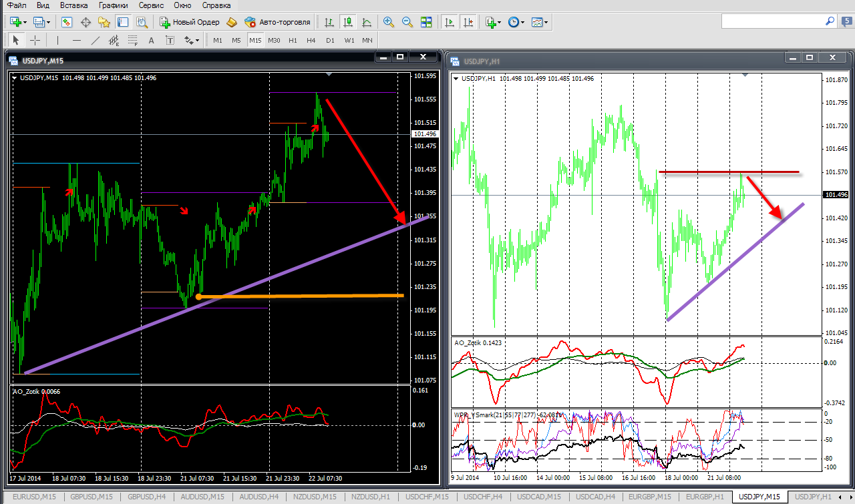Tile chart windows using the grid icon
The image size is (855, 504).
click(x=426, y=22)
